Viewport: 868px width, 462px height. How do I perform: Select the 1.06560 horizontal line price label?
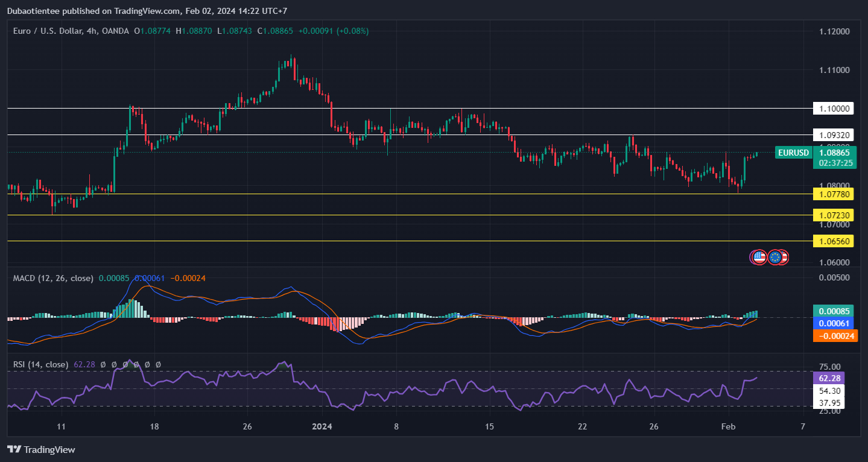point(834,241)
